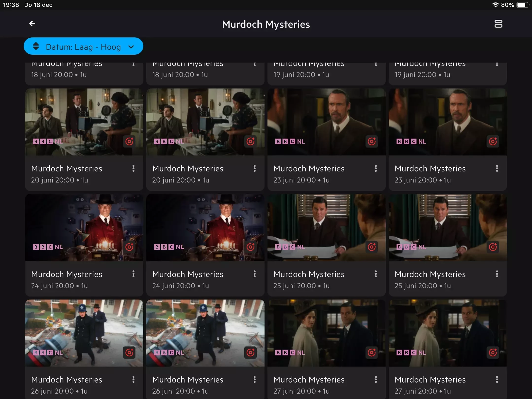Open three-dot menu for first 26 juni episode

(x=133, y=380)
